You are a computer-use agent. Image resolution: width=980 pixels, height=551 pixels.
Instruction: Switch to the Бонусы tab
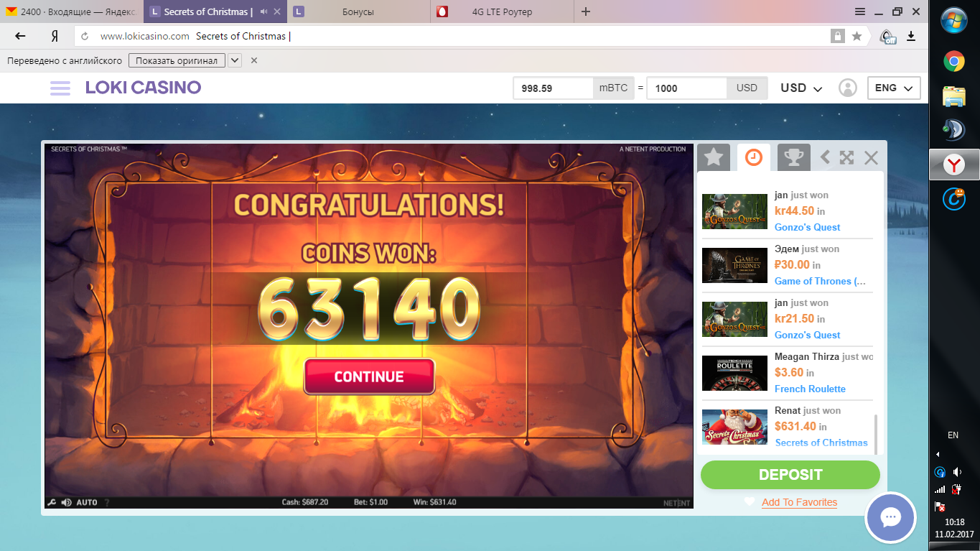click(359, 11)
